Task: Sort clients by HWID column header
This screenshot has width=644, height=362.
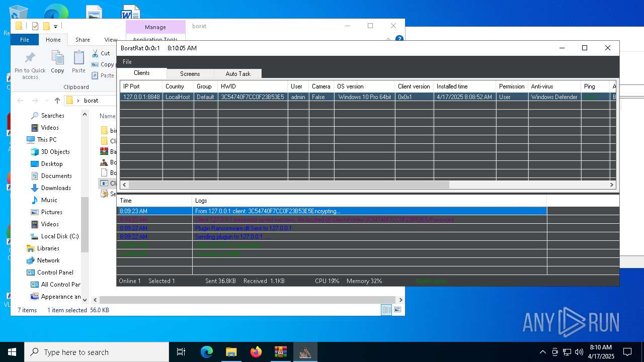Action: 253,86
